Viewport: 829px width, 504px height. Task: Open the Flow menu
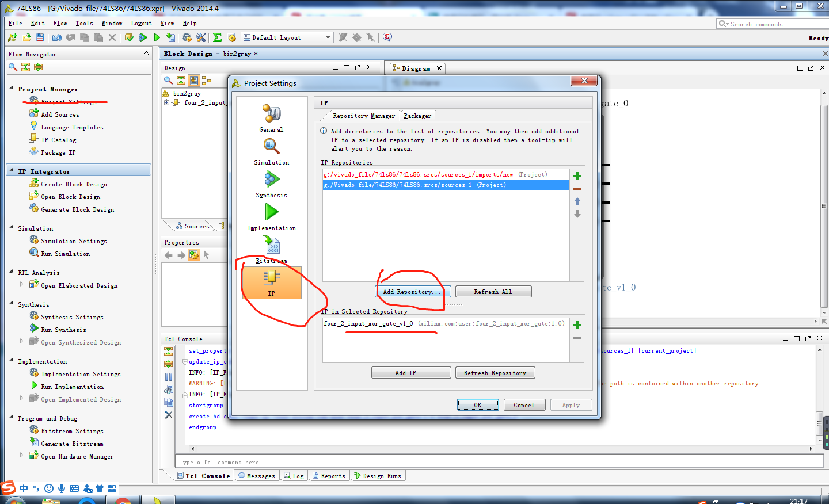tap(60, 24)
